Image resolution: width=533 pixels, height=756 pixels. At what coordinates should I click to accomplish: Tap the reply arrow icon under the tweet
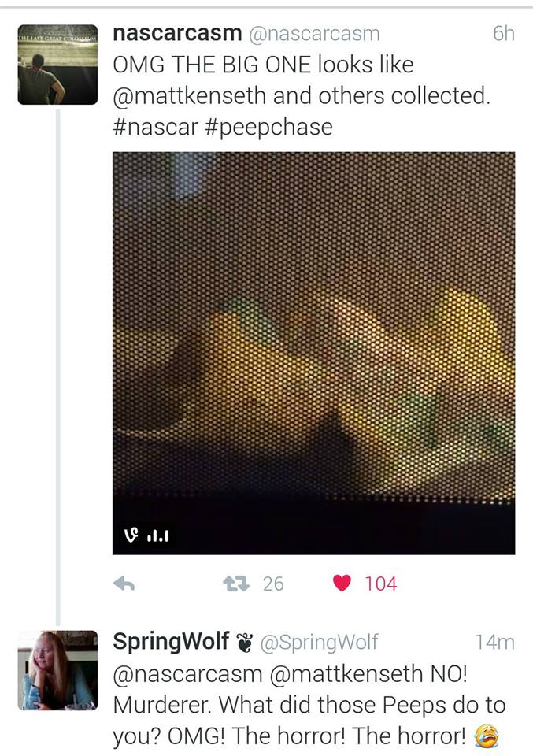click(124, 584)
